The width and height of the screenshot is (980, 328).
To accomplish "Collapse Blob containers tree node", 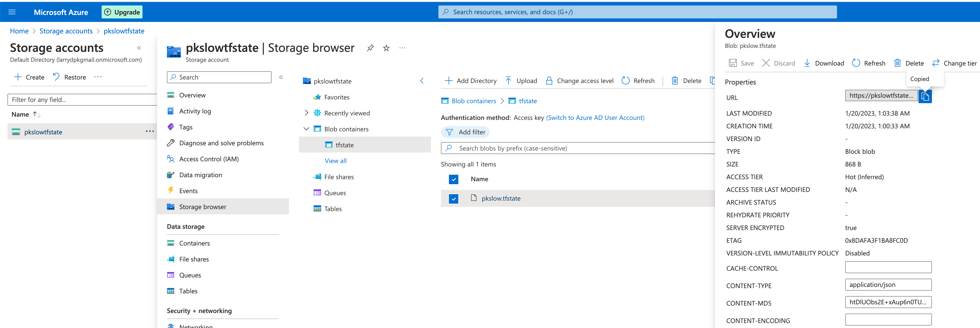I will [306, 129].
